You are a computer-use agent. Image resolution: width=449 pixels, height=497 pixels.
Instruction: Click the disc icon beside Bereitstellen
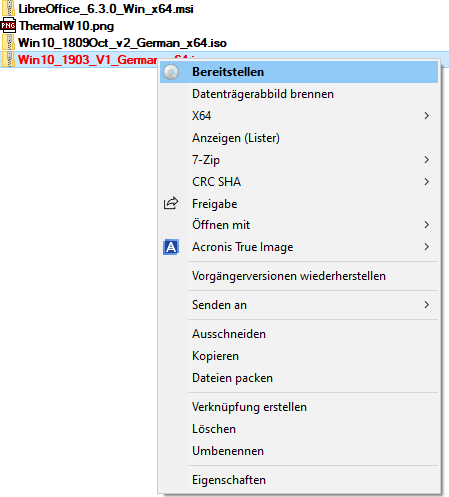tap(171, 72)
